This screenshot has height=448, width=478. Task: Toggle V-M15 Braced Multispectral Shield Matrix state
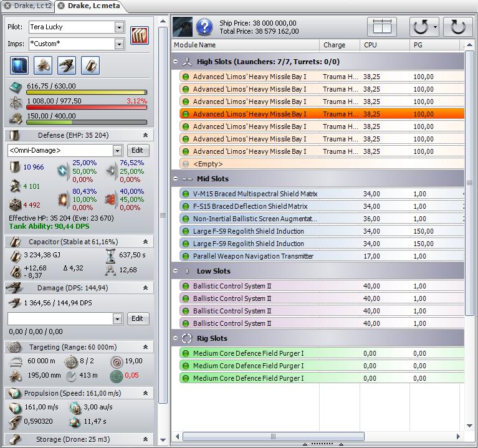(185, 194)
